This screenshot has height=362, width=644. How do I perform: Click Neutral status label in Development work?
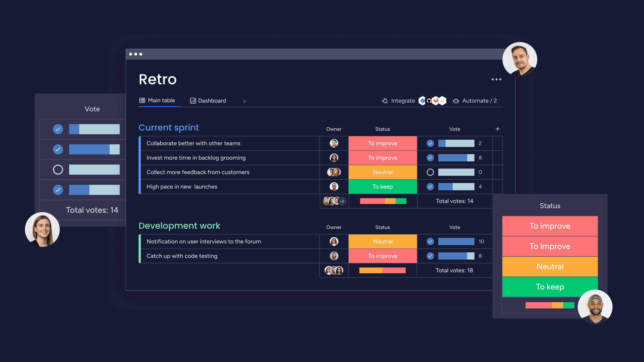point(382,241)
